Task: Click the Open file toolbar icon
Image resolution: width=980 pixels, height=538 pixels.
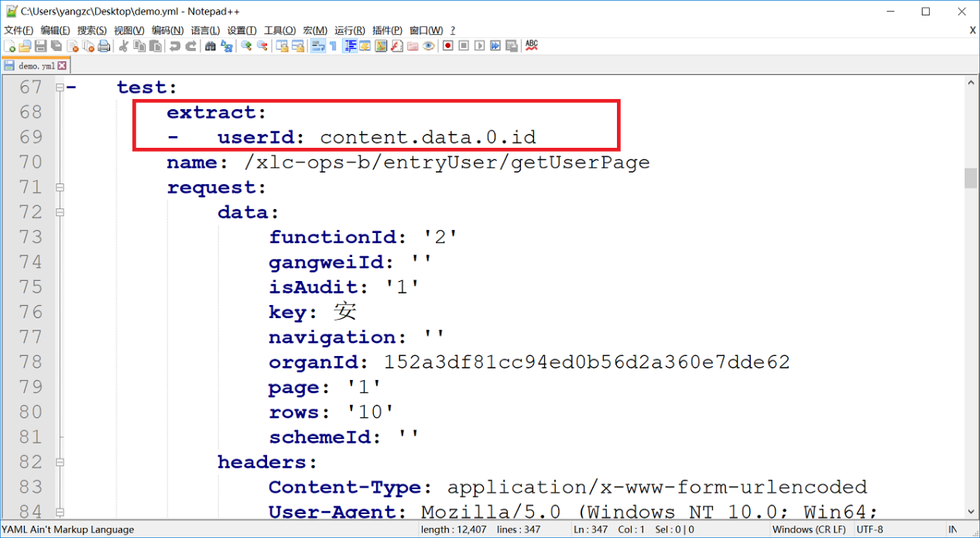Action: 25,46
